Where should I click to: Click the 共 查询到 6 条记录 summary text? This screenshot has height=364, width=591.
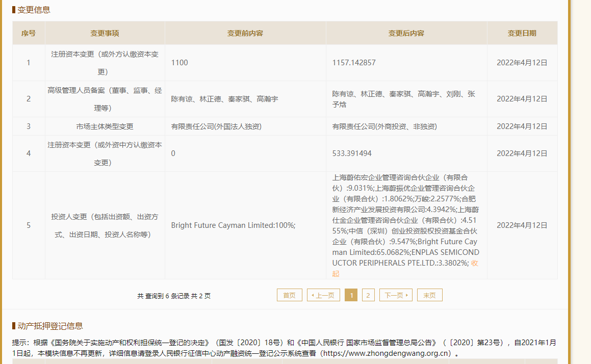173,296
